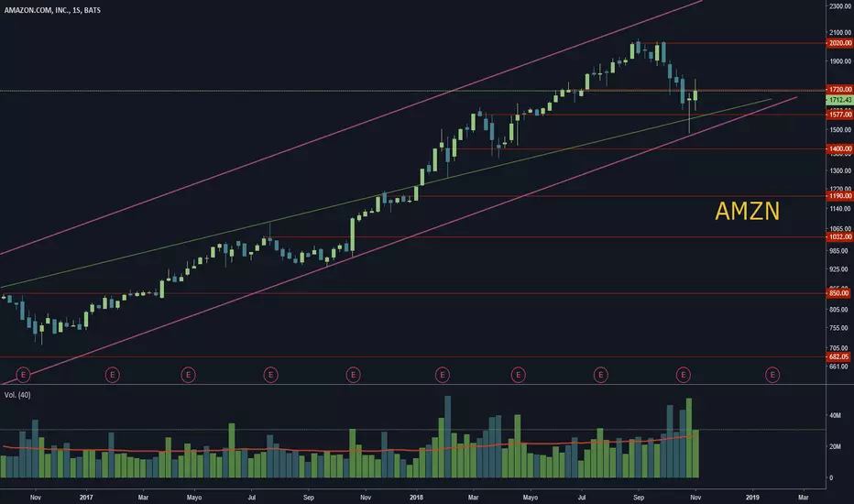854x504 pixels.
Task: Click the AMAZON.COM, INC. symbol title
Action: point(46,8)
